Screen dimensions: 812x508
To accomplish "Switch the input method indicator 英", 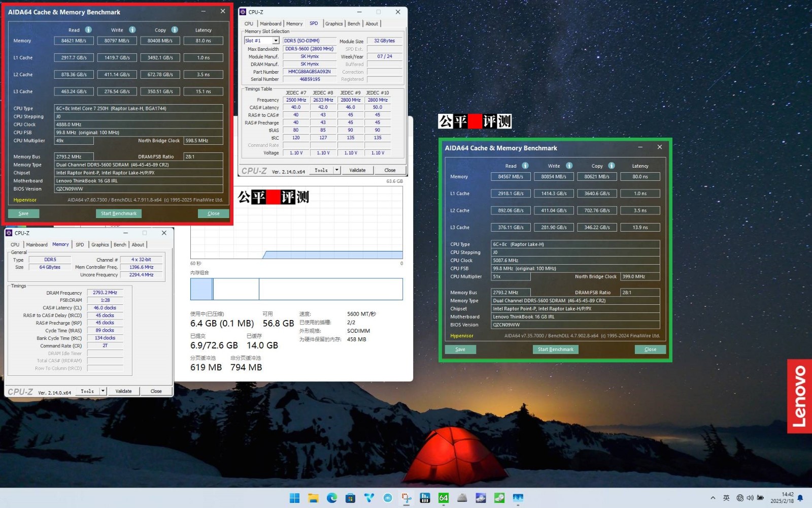I will (726, 498).
